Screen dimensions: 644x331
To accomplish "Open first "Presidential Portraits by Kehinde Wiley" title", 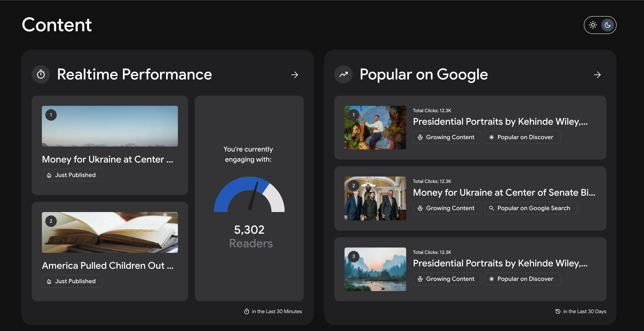I will click(x=500, y=122).
